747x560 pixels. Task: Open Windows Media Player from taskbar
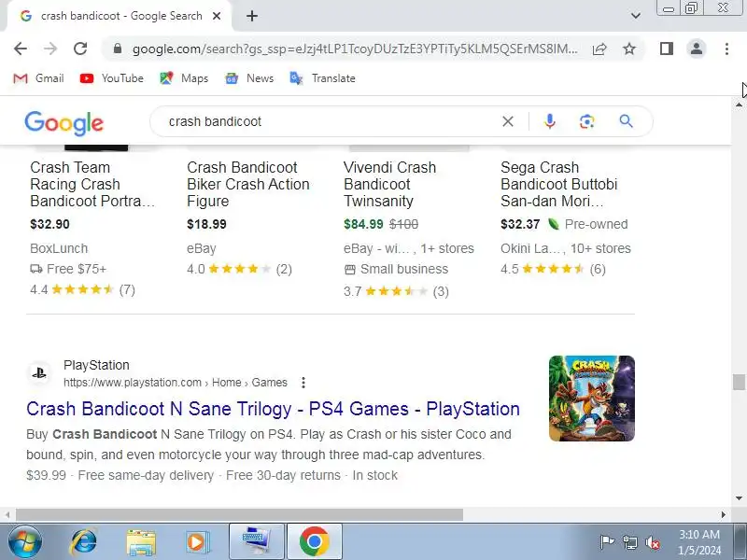pyautogui.click(x=197, y=542)
